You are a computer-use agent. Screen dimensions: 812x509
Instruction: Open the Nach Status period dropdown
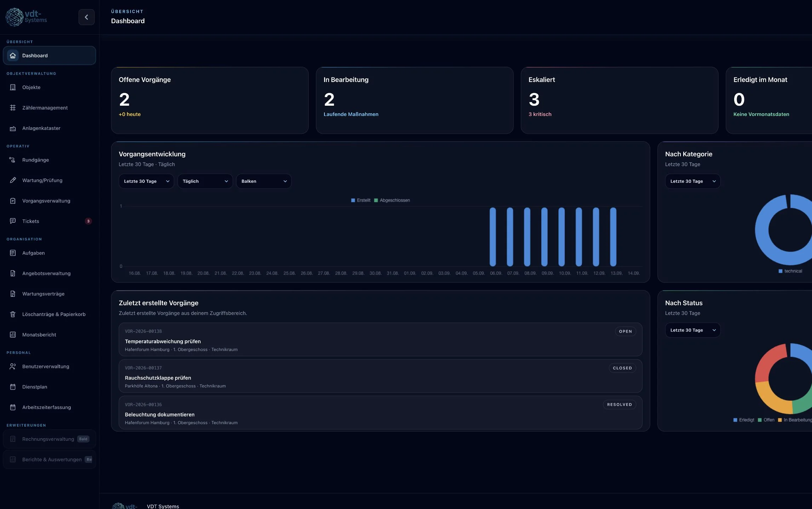(693, 330)
